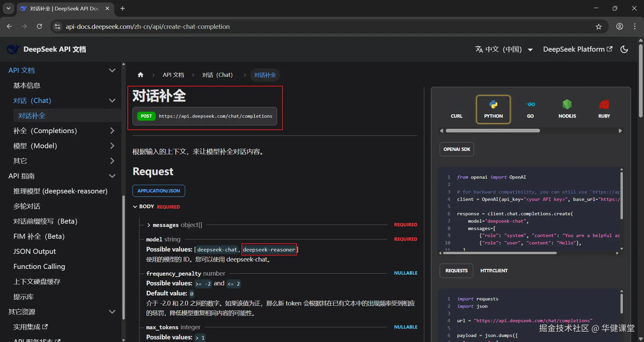The height and width of the screenshot is (342, 644).
Task: Close the 对话补全 browser tab
Action: (x=107, y=8)
